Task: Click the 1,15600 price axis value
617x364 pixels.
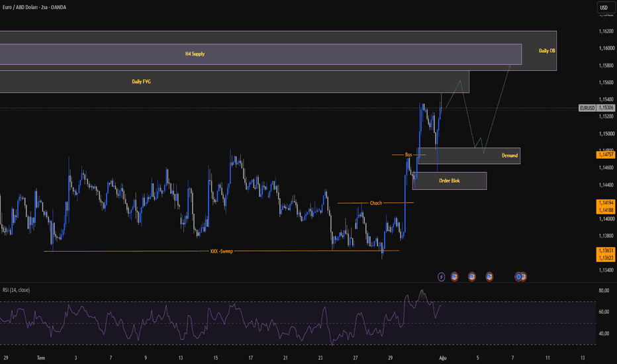Action: (606, 82)
